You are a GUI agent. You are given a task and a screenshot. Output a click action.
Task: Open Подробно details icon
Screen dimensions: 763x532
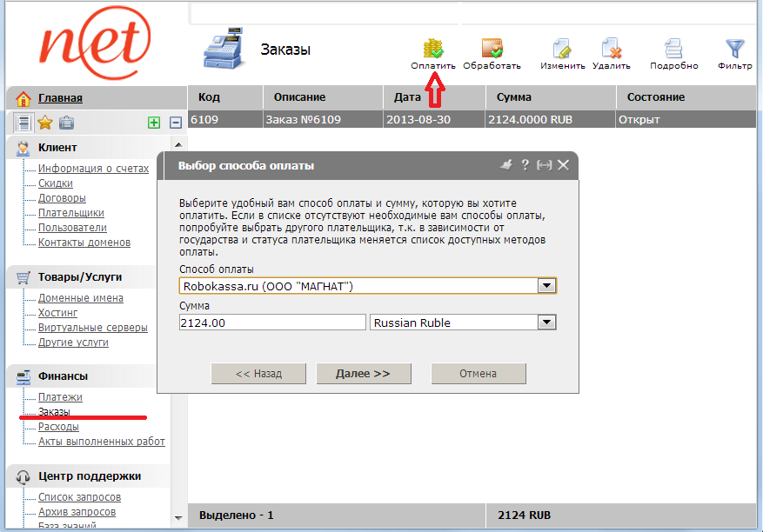tap(673, 49)
